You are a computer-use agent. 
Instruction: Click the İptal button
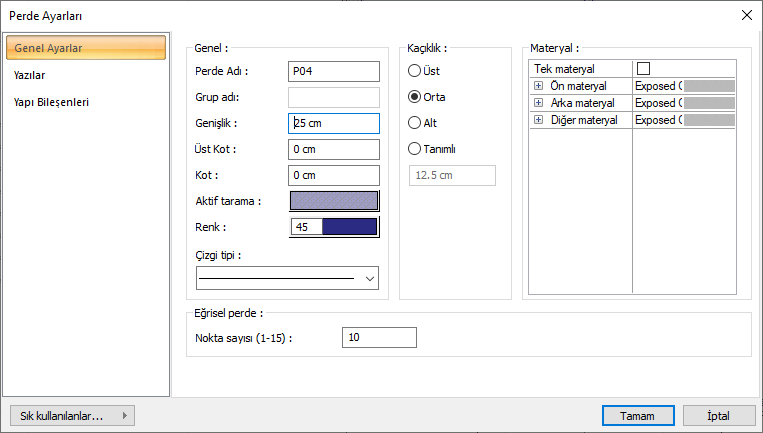tap(718, 415)
